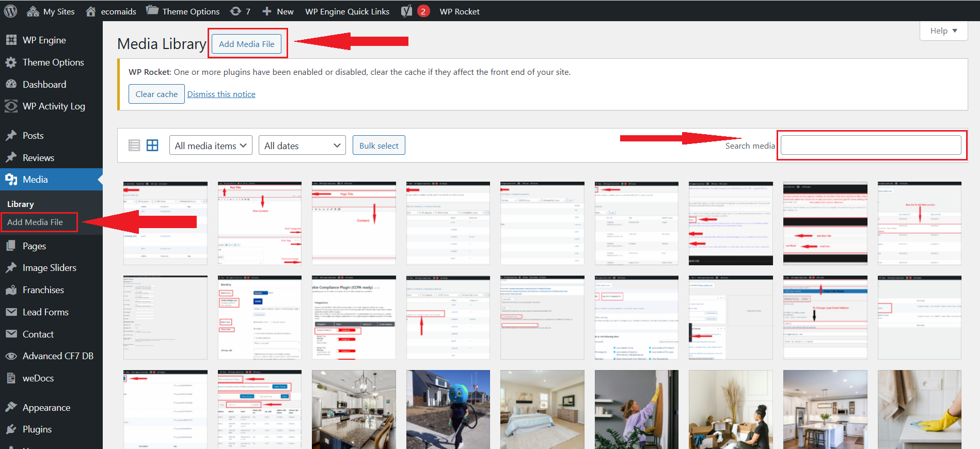Image resolution: width=980 pixels, height=449 pixels.
Task: Open the All media items dropdown
Action: pos(211,146)
